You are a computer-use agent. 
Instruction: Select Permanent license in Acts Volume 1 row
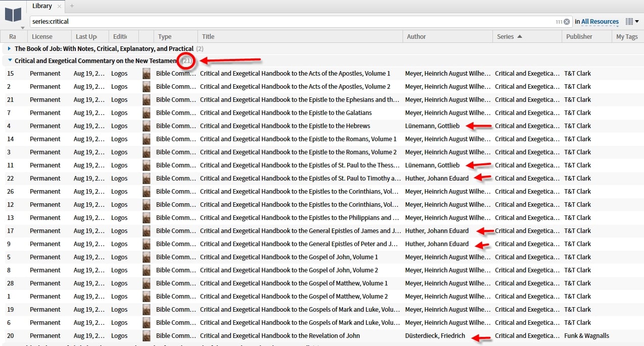coord(45,73)
